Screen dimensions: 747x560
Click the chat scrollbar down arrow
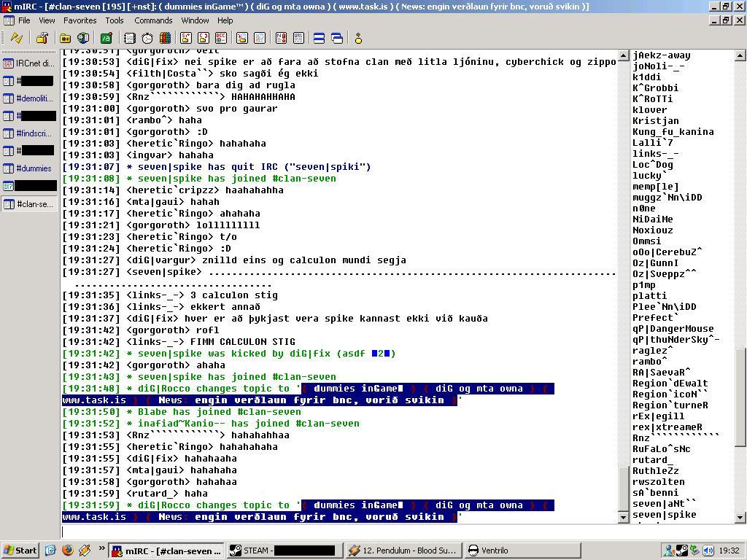623,517
